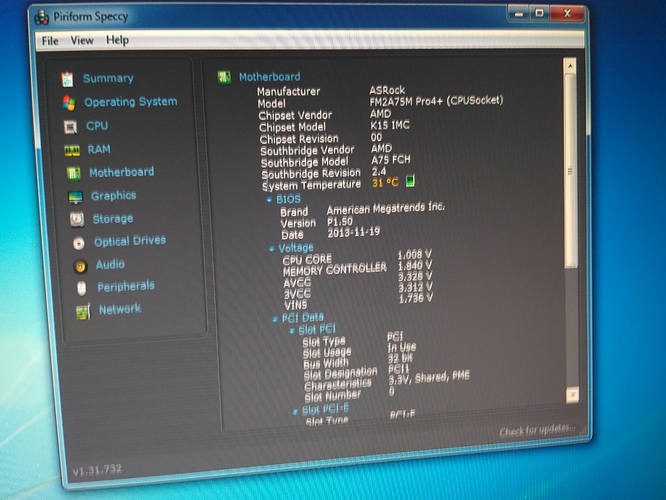Image resolution: width=666 pixels, height=500 pixels.
Task: Click the version label v1.31.732
Action: [97, 470]
